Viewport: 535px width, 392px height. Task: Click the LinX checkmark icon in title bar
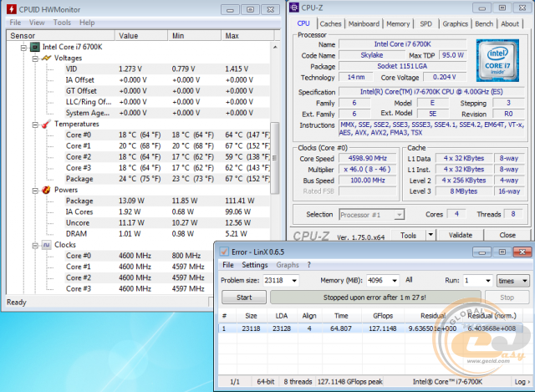click(x=224, y=252)
